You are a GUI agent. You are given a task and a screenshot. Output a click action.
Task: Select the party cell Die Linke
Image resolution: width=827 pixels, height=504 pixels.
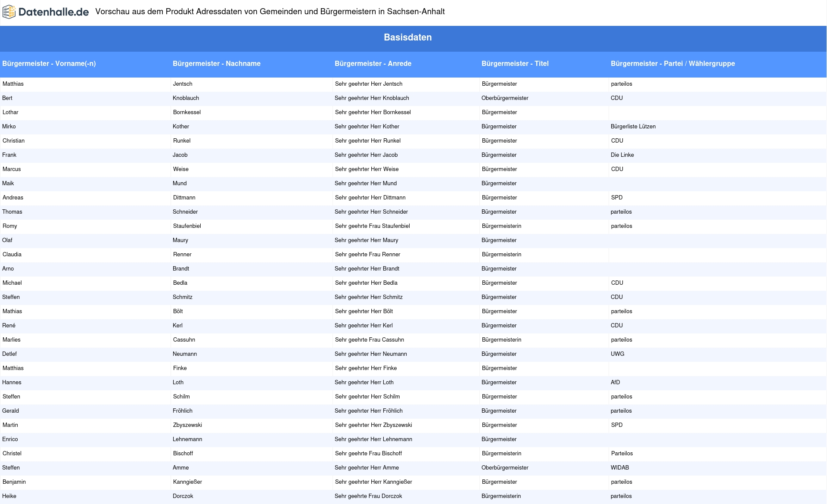pos(622,155)
